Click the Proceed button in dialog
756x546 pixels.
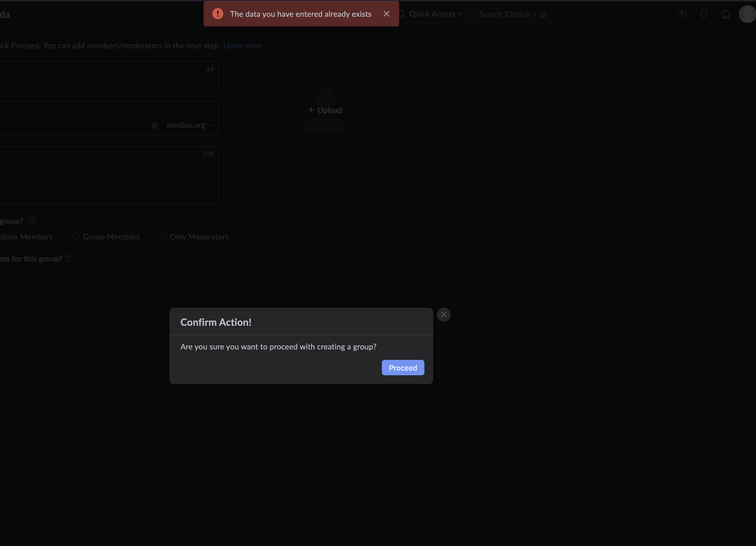point(403,368)
